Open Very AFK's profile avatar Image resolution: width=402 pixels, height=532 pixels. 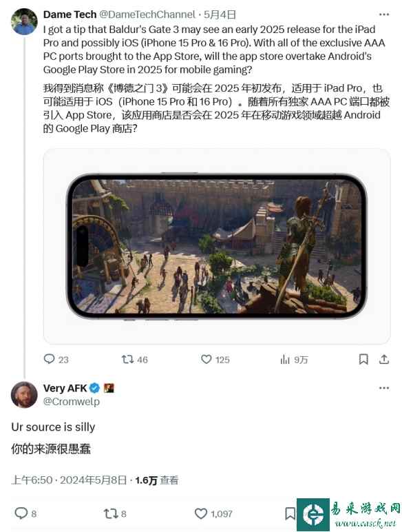pos(24,395)
